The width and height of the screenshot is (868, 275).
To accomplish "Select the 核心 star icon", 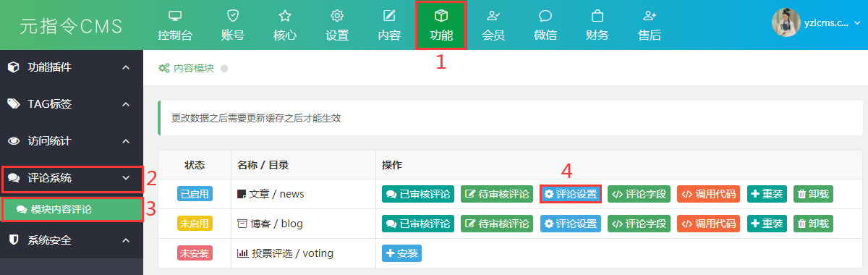I will (284, 15).
